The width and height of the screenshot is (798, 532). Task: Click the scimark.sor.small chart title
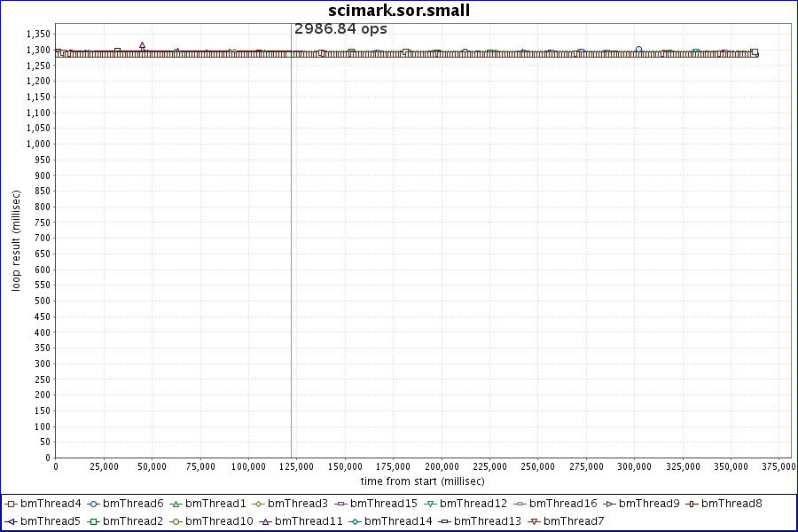[x=399, y=11]
